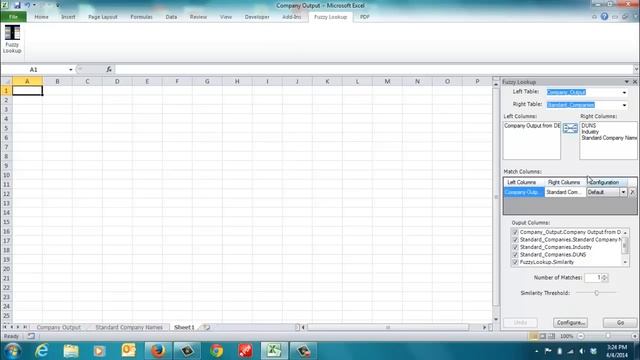This screenshot has height=360, width=640.
Task: Close the Fuzzy Lookup pane
Action: coord(635,82)
